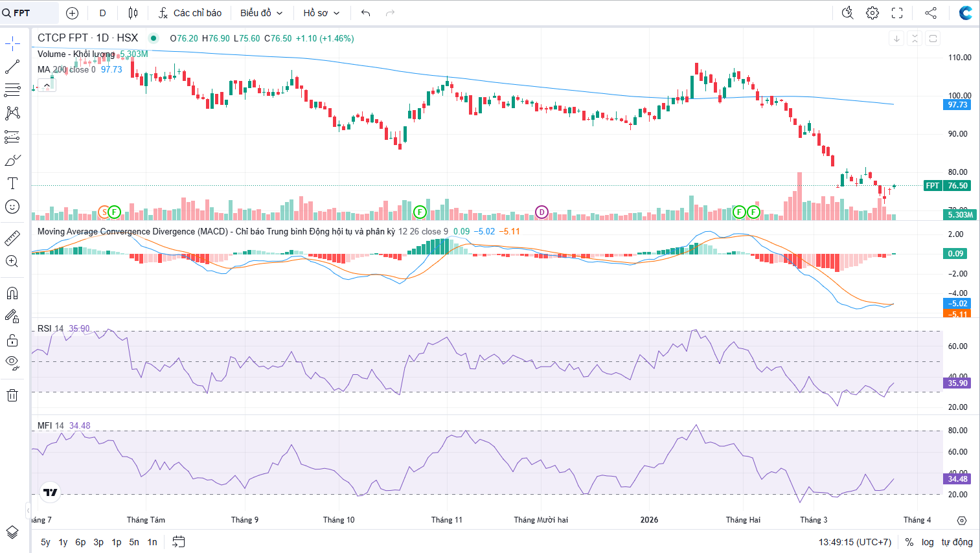Viewport: 980px width, 553px height.
Task: Expand the Biểu đồ dropdown
Action: (x=261, y=13)
